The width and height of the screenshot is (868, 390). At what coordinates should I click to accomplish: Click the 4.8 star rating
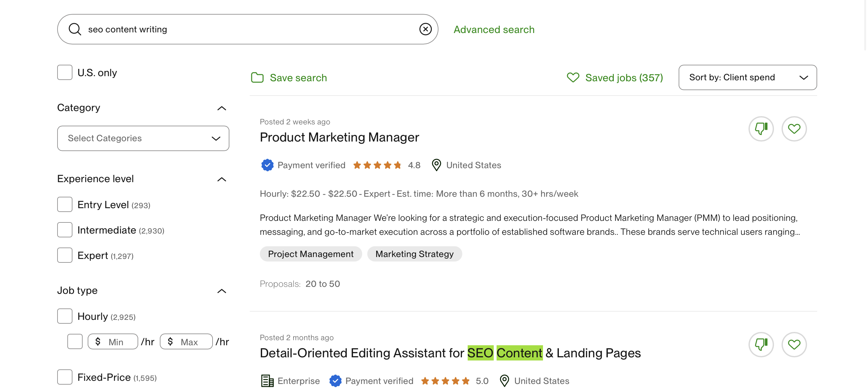pyautogui.click(x=386, y=165)
